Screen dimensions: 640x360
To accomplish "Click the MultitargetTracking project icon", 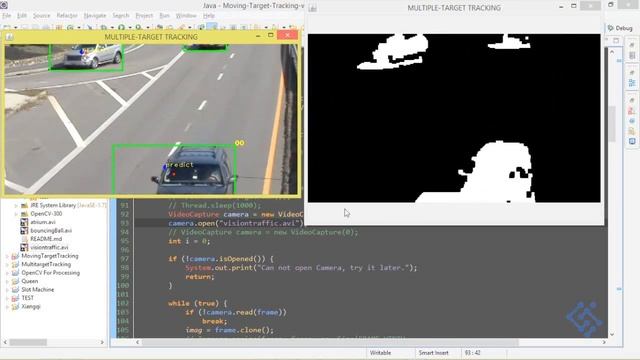I will tap(15, 264).
